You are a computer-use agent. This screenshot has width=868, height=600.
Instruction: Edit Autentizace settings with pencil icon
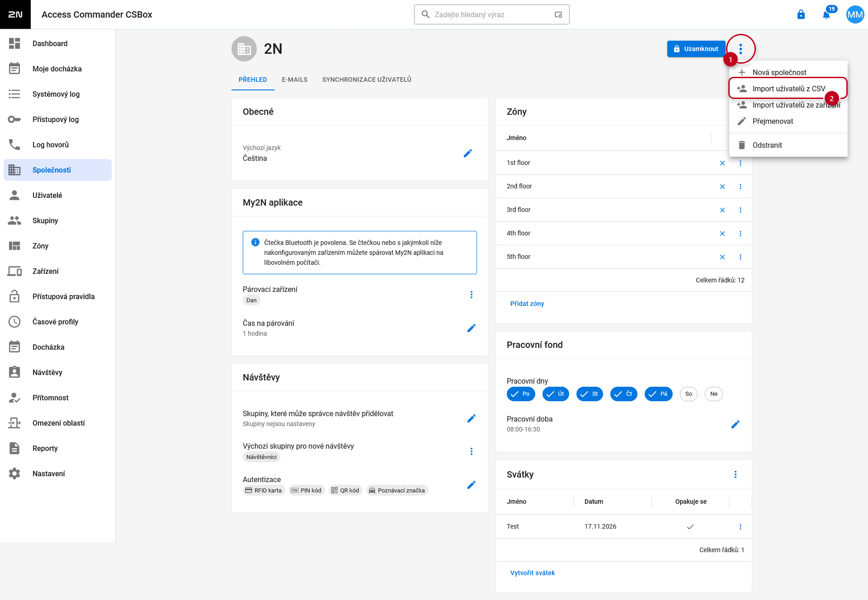pos(472,485)
